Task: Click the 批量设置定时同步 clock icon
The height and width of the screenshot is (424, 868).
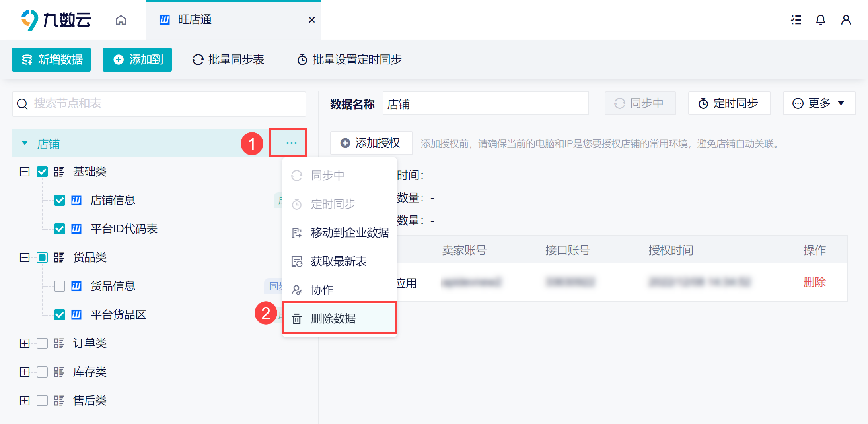Action: [x=302, y=60]
